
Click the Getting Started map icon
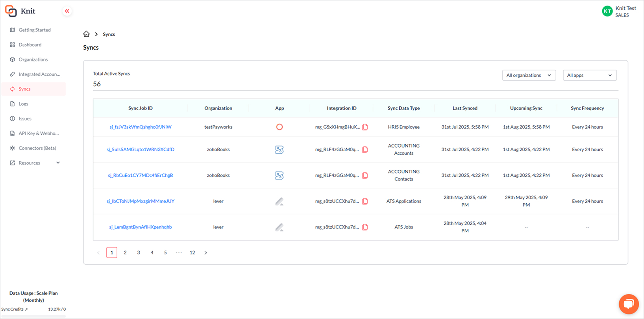click(12, 30)
